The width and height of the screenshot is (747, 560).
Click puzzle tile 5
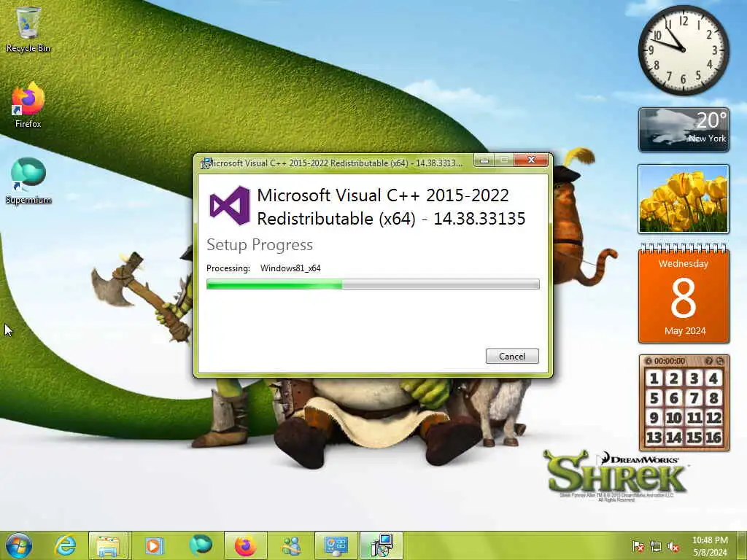click(x=654, y=397)
